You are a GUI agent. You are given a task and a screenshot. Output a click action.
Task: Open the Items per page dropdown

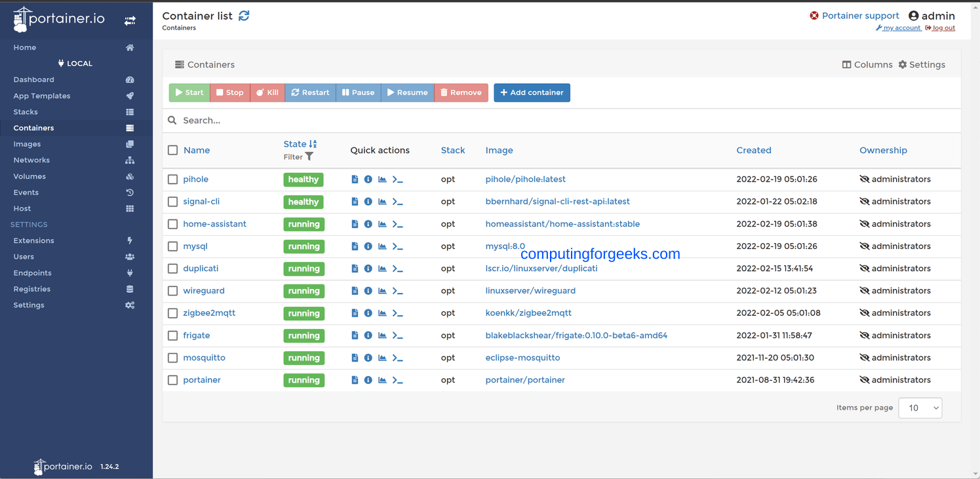tap(920, 408)
